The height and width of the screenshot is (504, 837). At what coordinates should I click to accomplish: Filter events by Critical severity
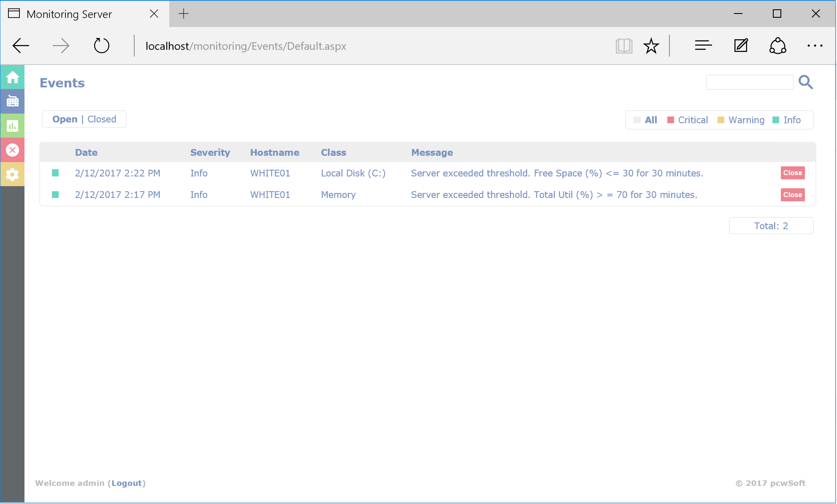(692, 120)
